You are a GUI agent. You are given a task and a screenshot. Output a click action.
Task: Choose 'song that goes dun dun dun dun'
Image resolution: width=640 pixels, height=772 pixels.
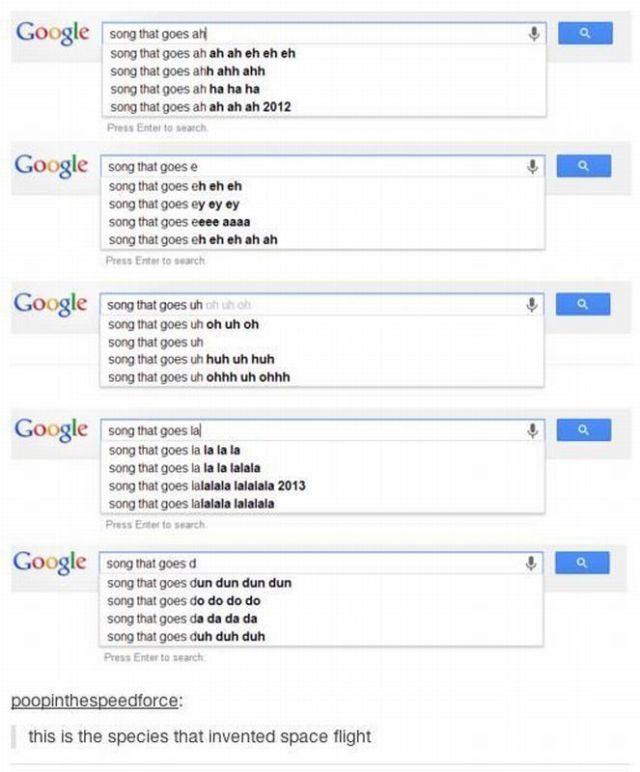coord(200,582)
